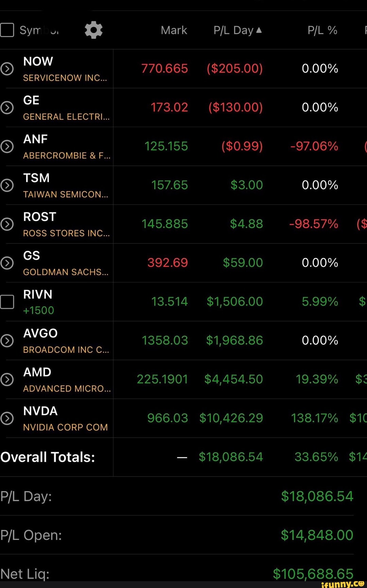367x588 pixels.
Task: Open the settings gear icon
Action: [93, 30]
